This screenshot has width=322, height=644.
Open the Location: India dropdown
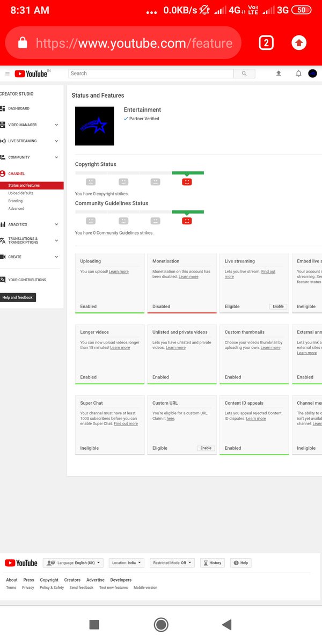(127, 563)
